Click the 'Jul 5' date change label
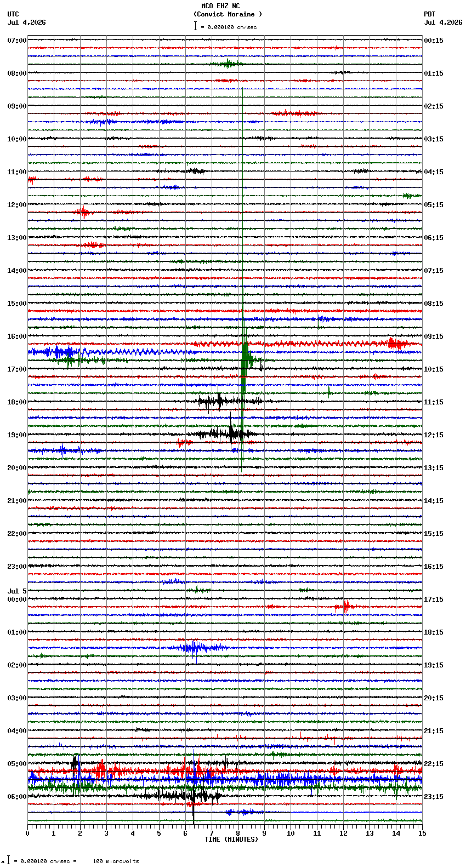 pos(17,591)
